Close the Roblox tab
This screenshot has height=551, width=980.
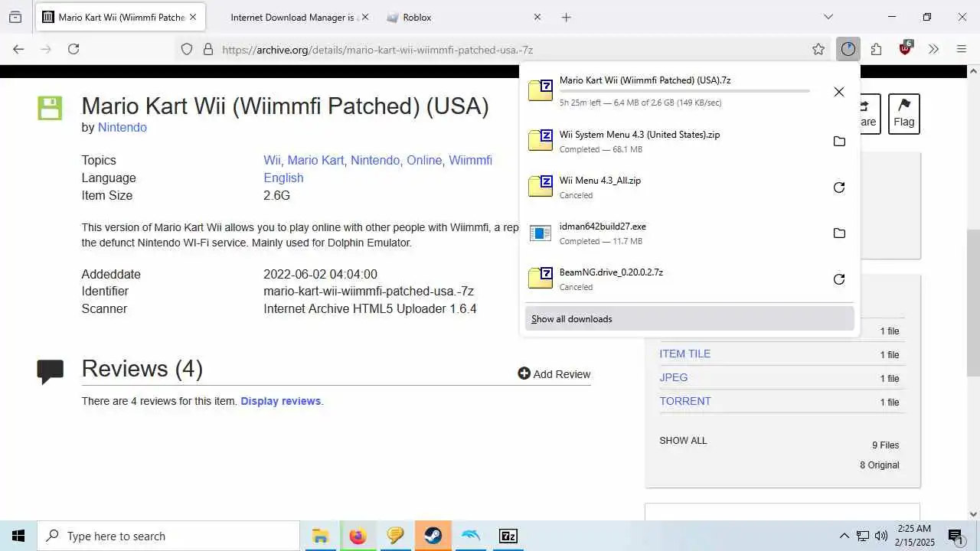pos(537,17)
